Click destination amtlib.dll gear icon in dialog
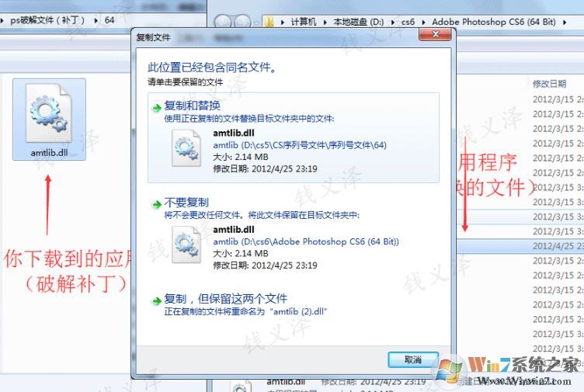The width and height of the screenshot is (584, 392). (x=186, y=245)
